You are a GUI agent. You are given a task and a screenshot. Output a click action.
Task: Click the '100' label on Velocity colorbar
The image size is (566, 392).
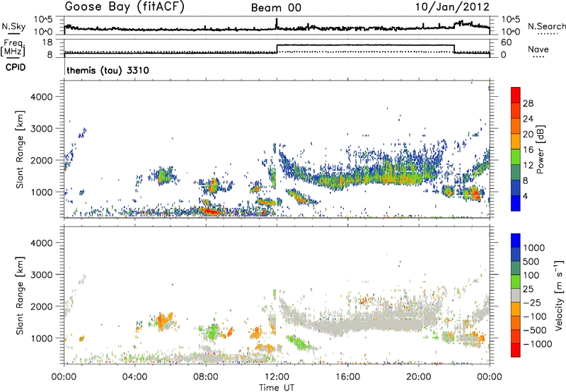pyautogui.click(x=531, y=275)
